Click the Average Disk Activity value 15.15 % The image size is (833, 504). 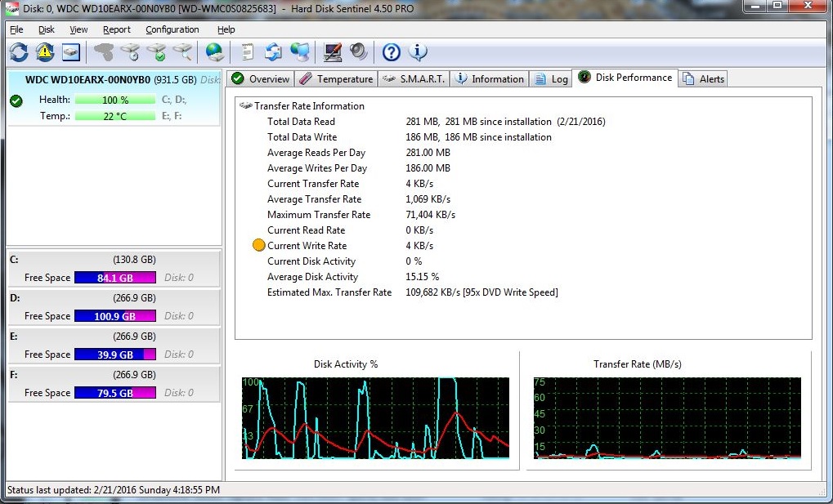tap(423, 277)
